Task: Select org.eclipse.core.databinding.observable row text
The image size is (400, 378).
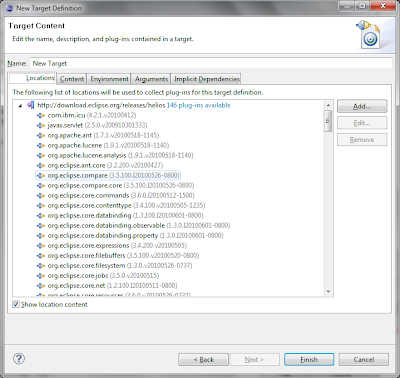Action: [x=139, y=225]
